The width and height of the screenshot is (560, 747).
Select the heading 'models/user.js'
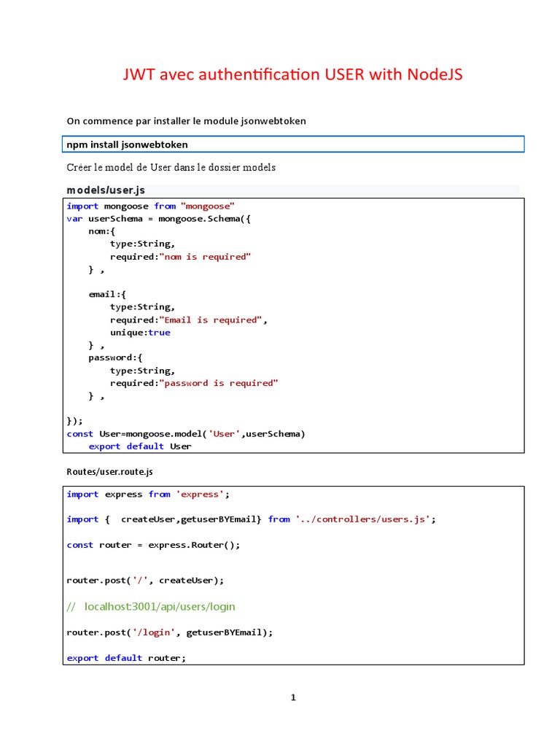[x=106, y=190]
